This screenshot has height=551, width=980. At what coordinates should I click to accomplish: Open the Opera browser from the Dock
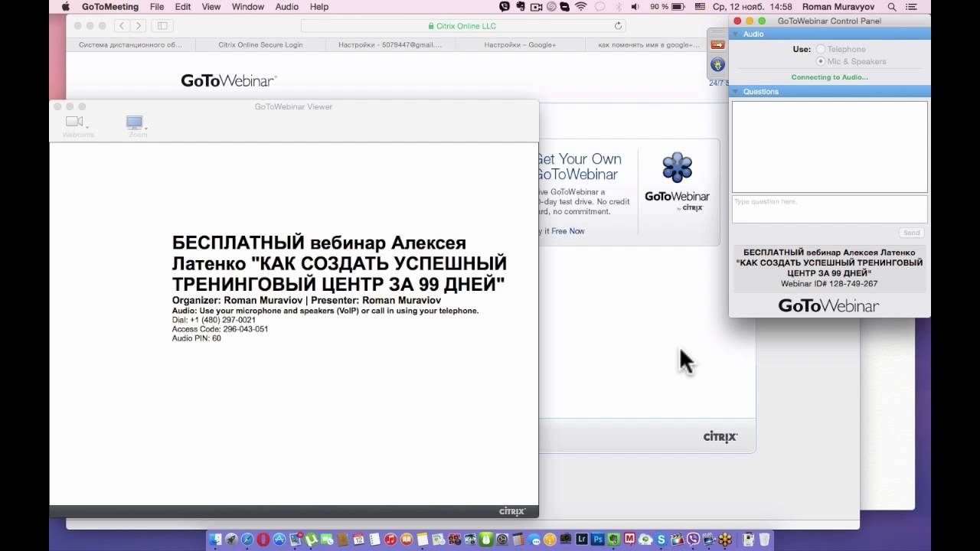pyautogui.click(x=263, y=540)
